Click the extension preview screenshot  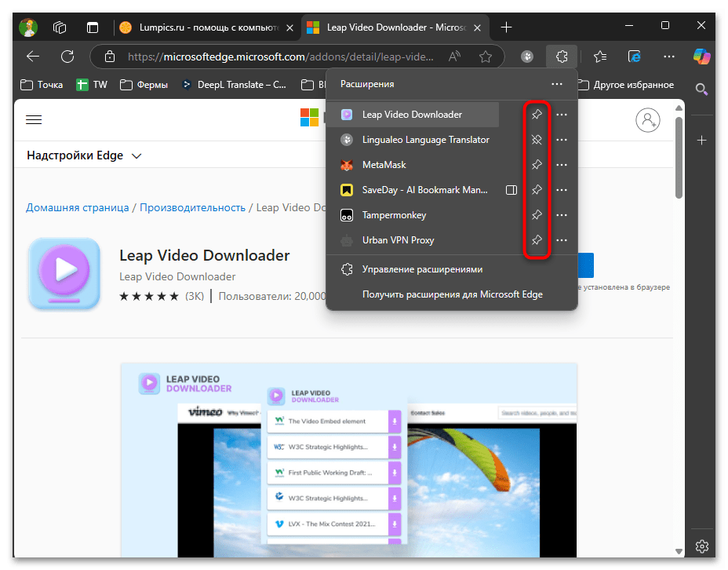pos(348,460)
